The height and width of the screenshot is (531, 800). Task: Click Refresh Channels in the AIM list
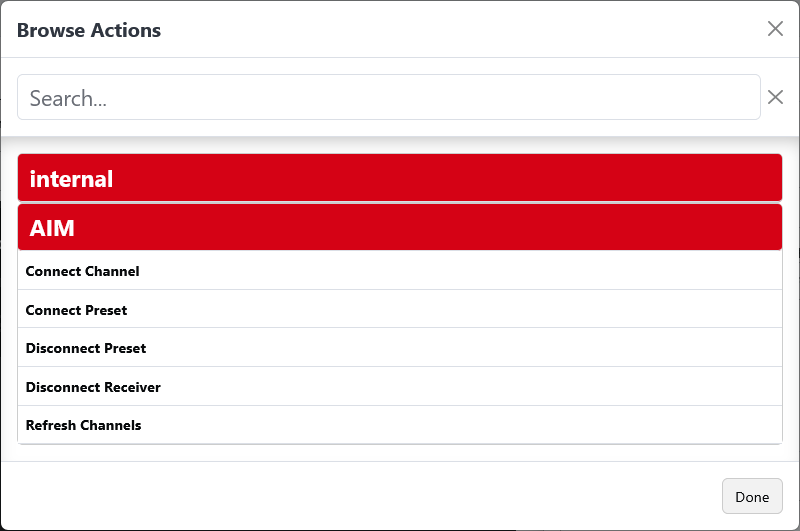coord(84,425)
